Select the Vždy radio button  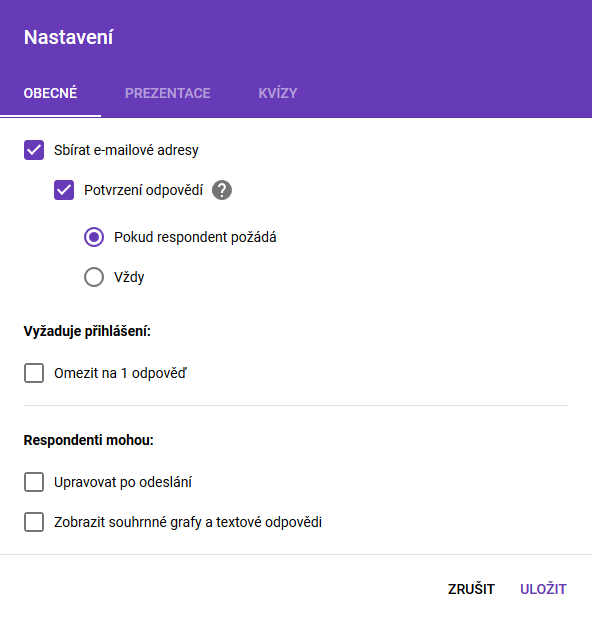click(94, 277)
